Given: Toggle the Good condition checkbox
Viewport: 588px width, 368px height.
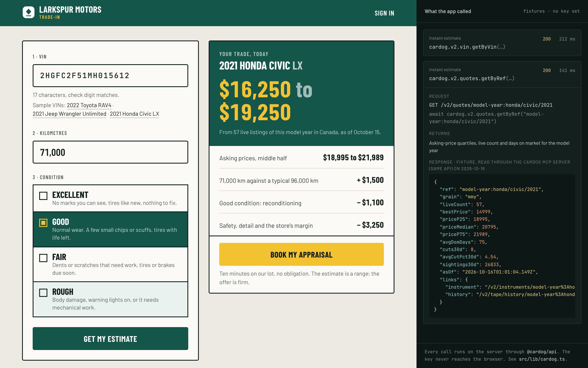Looking at the screenshot, I should [43, 223].
